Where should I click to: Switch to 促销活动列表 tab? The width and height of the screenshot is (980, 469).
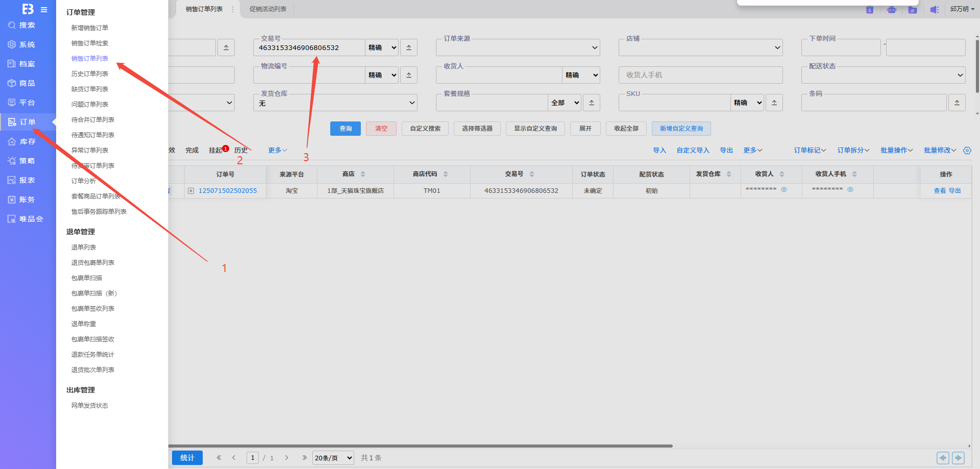[x=268, y=9]
